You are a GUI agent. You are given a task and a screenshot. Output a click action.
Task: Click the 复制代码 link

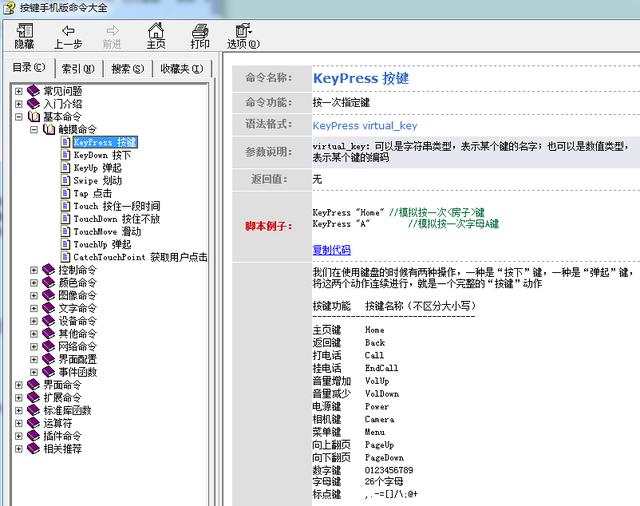pyautogui.click(x=331, y=250)
